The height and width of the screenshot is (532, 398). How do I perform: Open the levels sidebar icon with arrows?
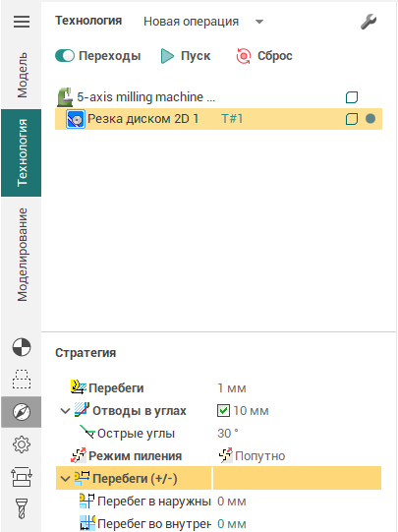point(22,477)
